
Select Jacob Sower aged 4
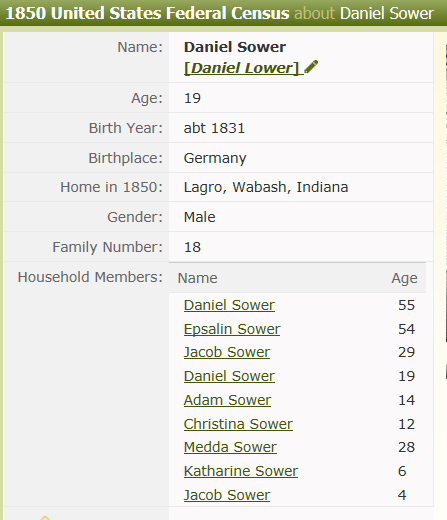coord(227,495)
